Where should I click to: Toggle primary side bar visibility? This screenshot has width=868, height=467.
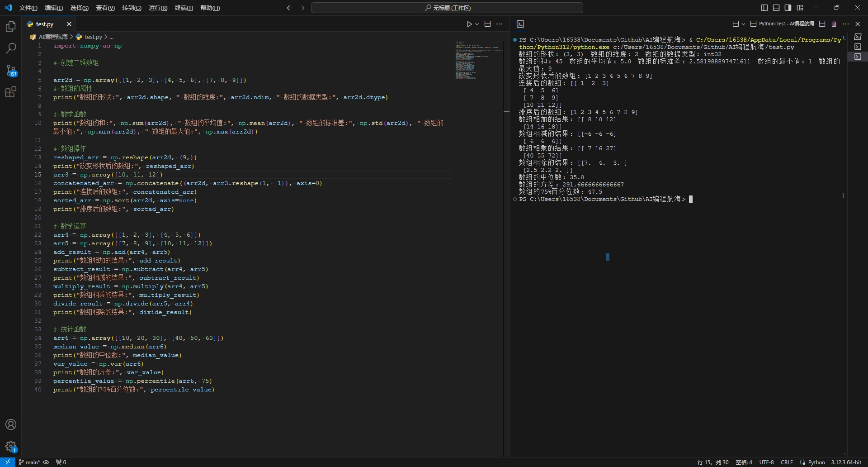[764, 8]
